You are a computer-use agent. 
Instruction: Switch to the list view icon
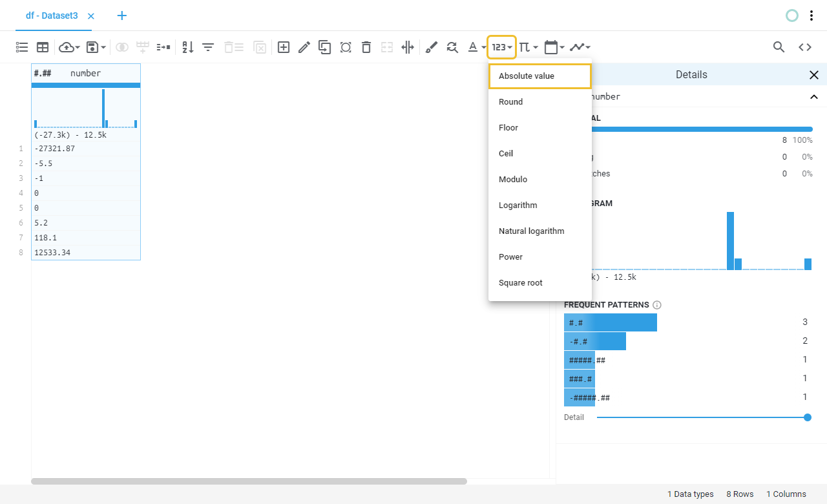pos(22,47)
